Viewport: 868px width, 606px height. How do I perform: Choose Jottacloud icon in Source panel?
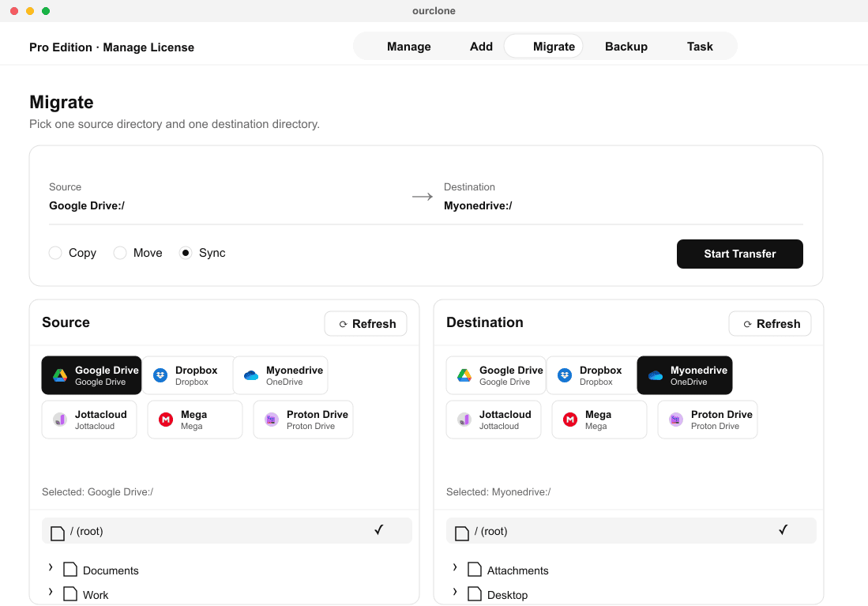point(60,420)
